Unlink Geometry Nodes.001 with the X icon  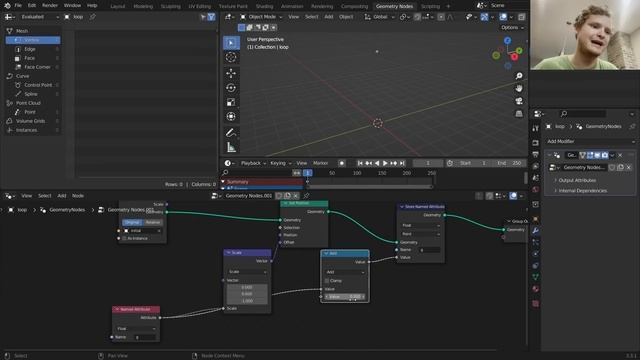[x=296, y=196]
